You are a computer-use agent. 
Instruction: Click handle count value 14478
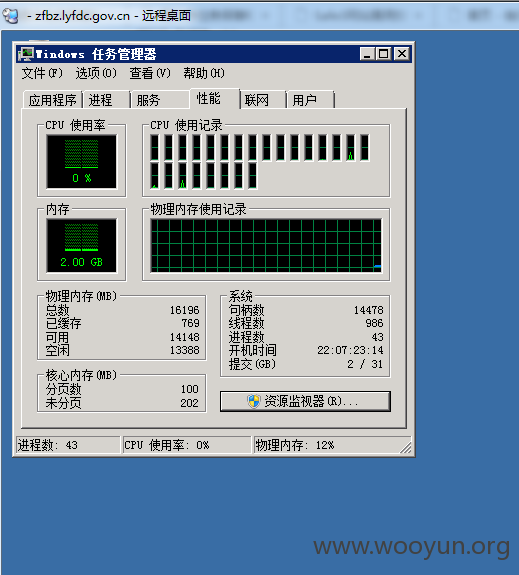tap(369, 310)
